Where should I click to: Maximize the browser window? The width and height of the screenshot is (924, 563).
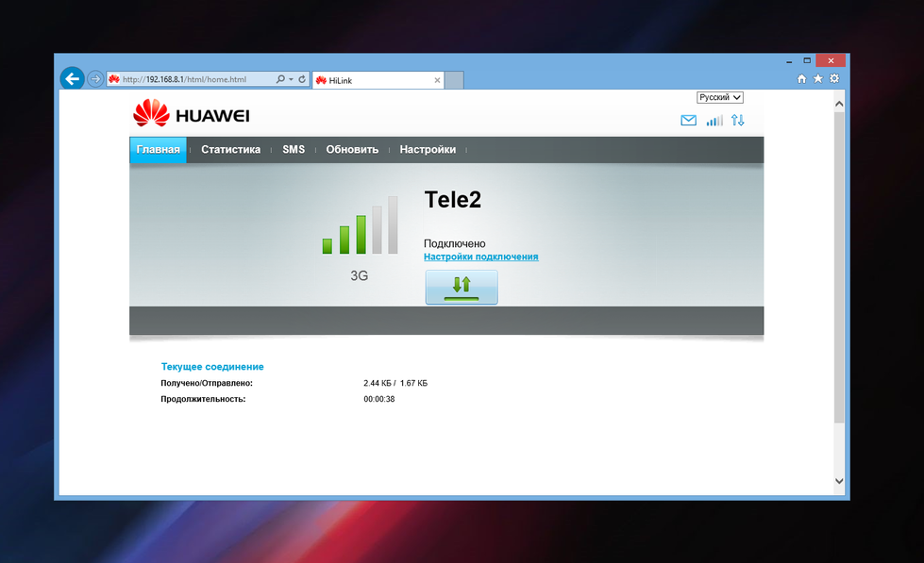[x=807, y=60]
